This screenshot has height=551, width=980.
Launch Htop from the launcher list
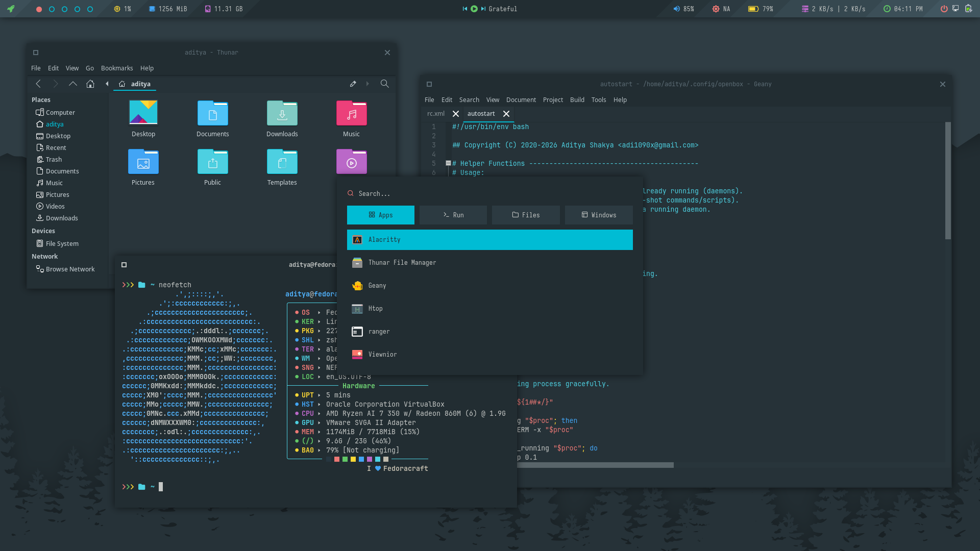click(490, 309)
